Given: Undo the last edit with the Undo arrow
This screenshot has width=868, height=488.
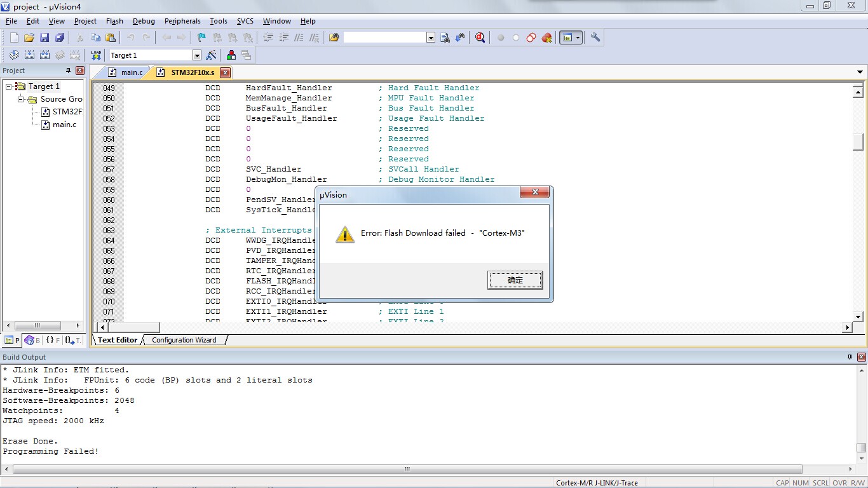Looking at the screenshot, I should [x=130, y=37].
